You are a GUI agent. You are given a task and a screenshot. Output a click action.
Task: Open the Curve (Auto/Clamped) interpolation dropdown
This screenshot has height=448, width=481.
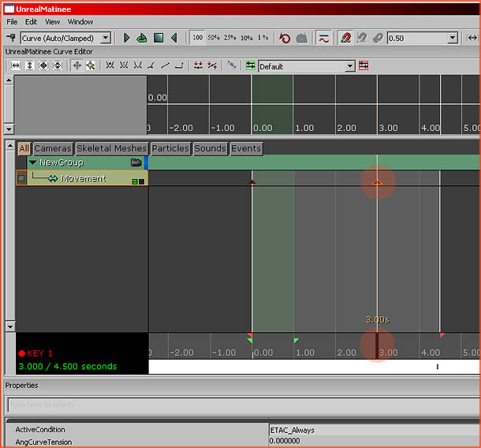click(x=105, y=38)
